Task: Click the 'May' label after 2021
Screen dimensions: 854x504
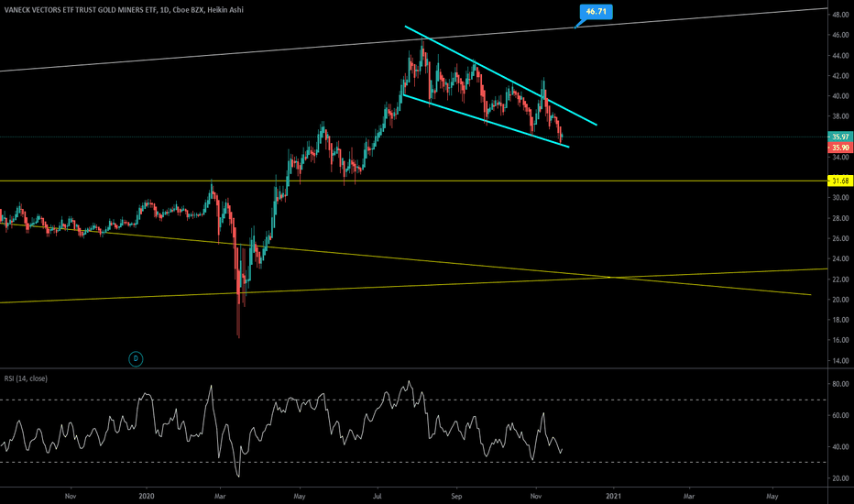Action: tap(772, 496)
